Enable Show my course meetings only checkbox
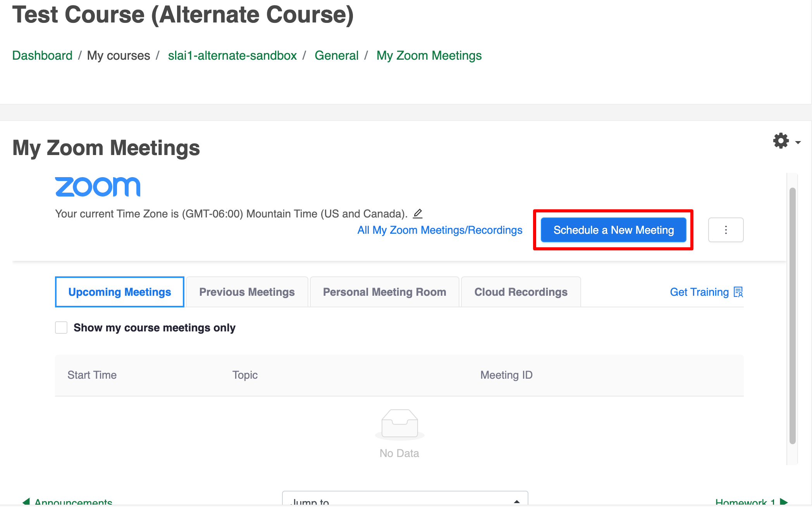 pos(61,328)
